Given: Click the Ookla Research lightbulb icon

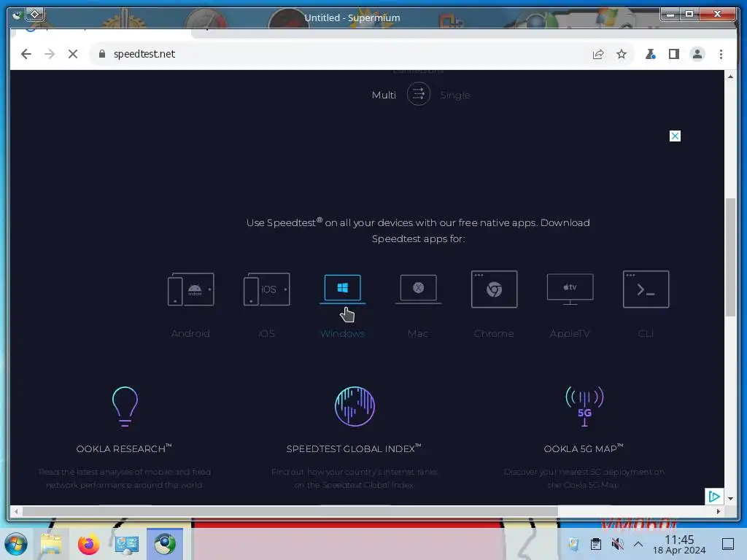Looking at the screenshot, I should (x=125, y=406).
